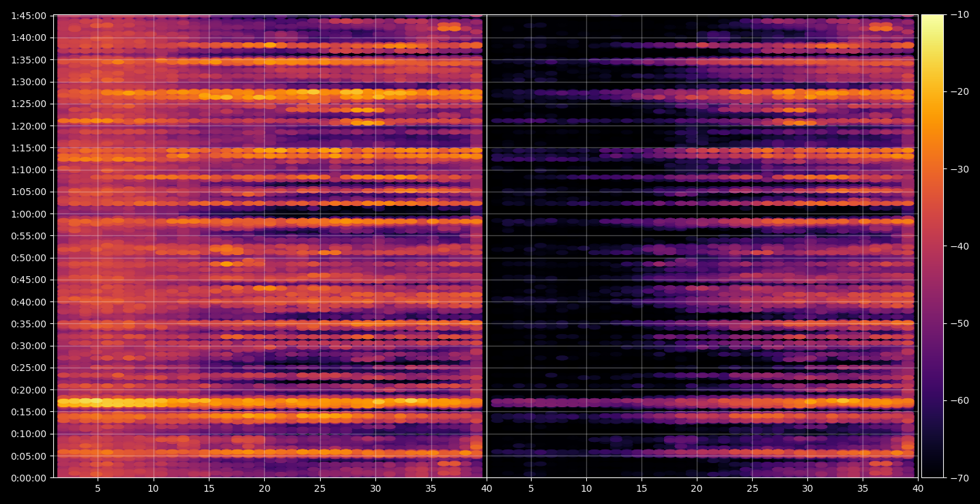Viewport: 980px width, 504px height.
Task: Select the −30 colorbar tick label
Action: 960,169
